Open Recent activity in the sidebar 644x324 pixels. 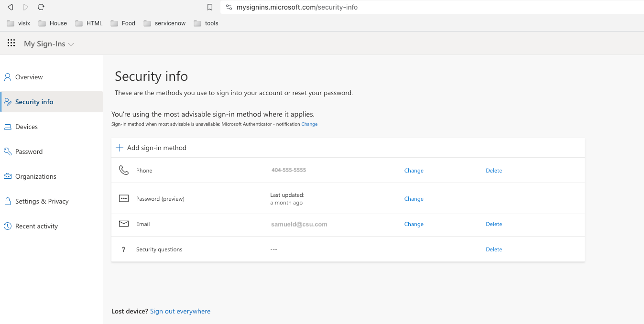[36, 226]
